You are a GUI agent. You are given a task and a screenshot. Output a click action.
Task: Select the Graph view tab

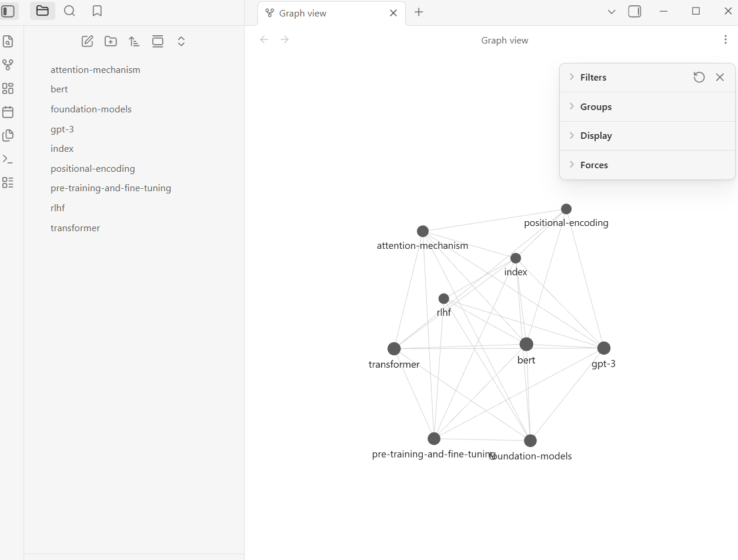[332, 13]
